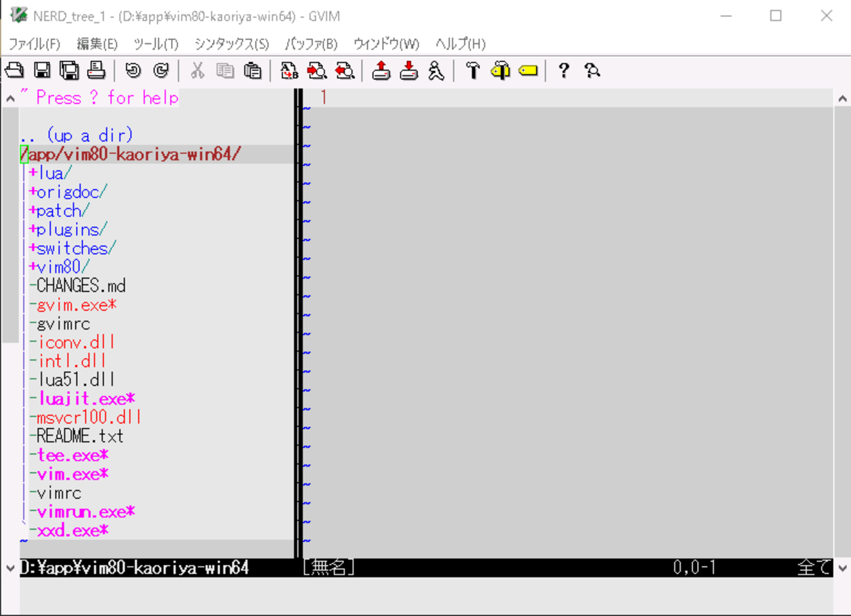This screenshot has height=616, width=851.
Task: Click the Load session icon
Action: (x=381, y=70)
